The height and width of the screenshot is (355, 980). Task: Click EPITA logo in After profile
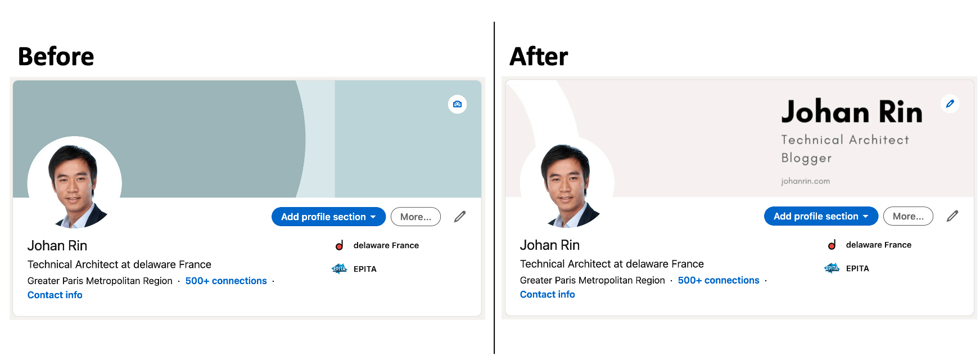pyautogui.click(x=832, y=268)
